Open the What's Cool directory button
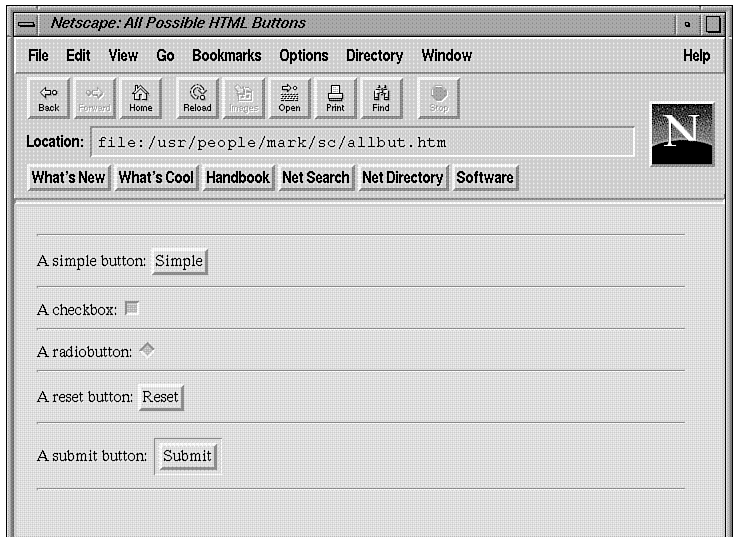This screenshot has height=537, width=741. pyautogui.click(x=156, y=178)
